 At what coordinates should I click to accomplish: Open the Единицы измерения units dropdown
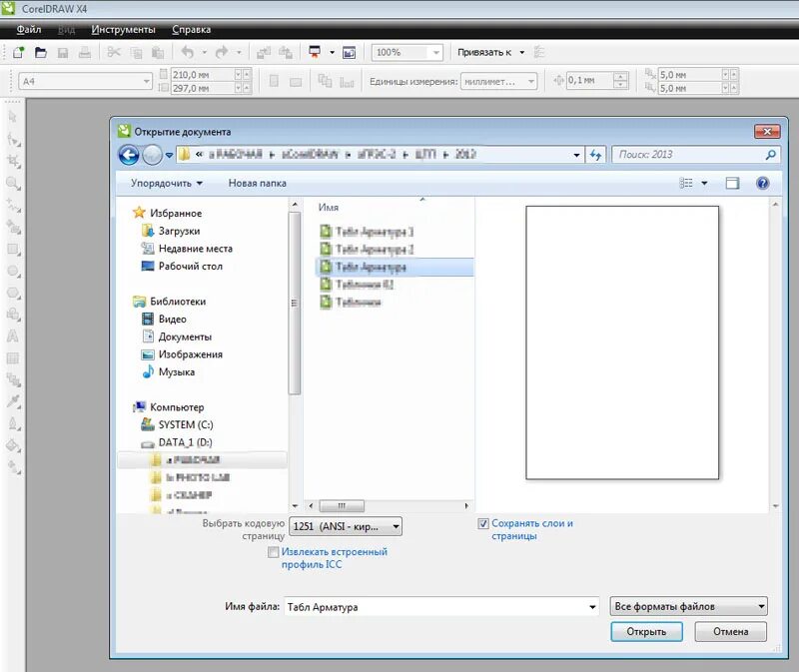(531, 81)
